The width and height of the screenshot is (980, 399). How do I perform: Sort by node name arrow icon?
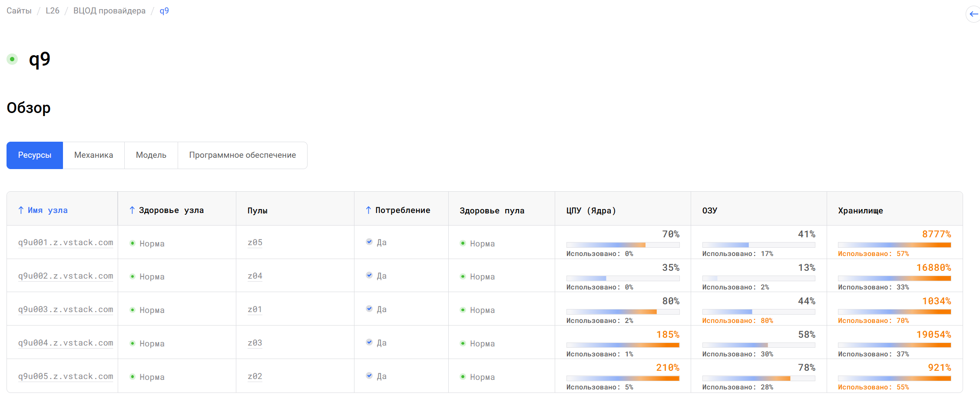(21, 210)
